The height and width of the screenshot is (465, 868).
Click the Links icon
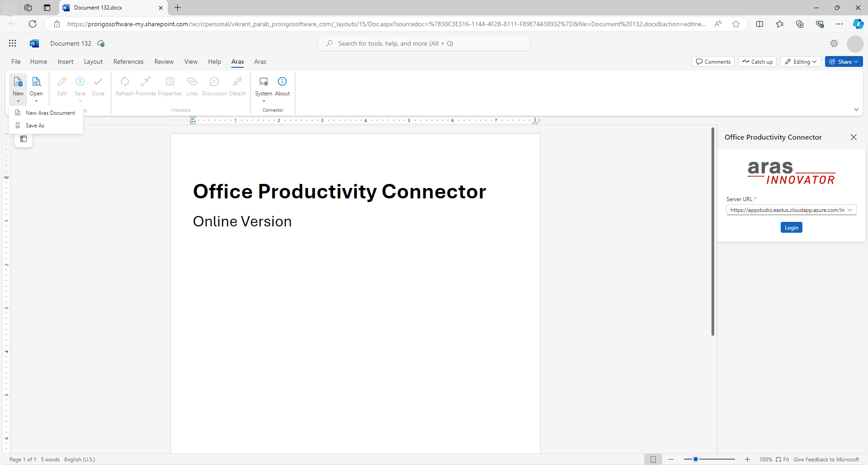click(192, 82)
